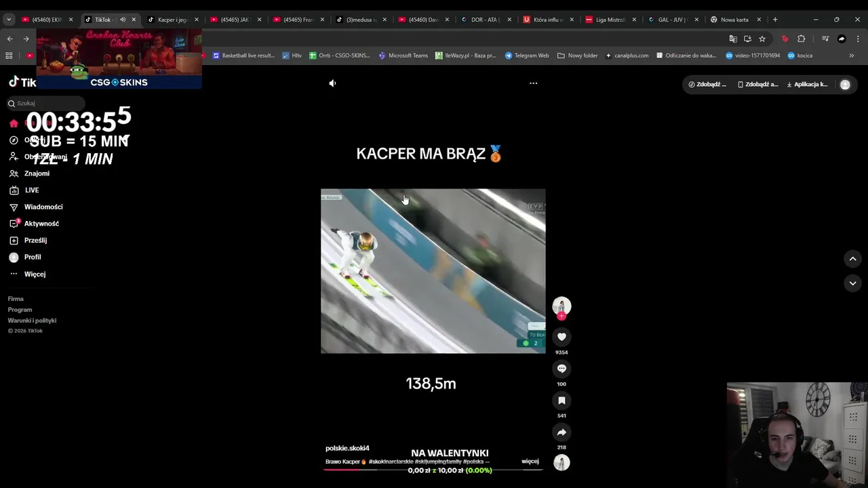Viewport: 868px width, 488px height.
Task: Open the profile avatar in top right
Action: click(x=845, y=85)
